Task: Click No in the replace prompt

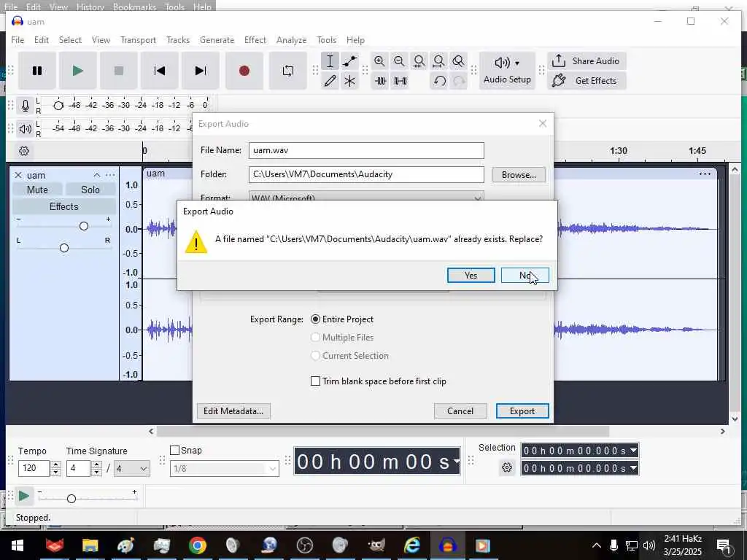Action: point(525,275)
